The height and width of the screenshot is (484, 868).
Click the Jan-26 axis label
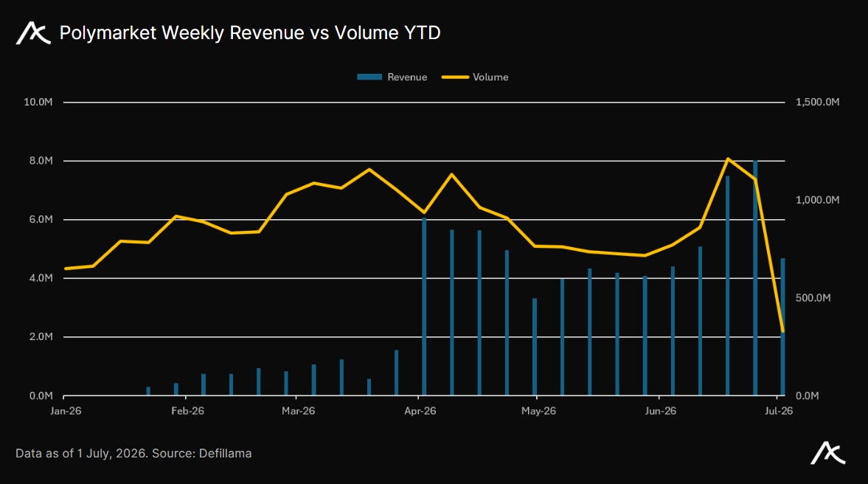(x=66, y=411)
